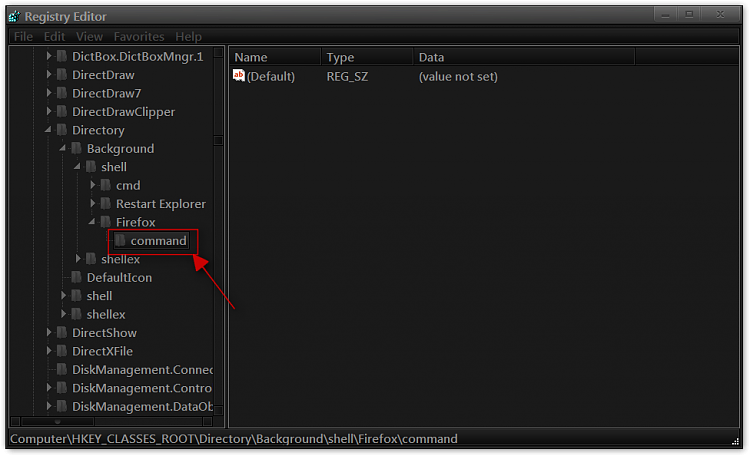
Task: Click the tree pane horizontal scrollbar thumb
Action: pos(57,422)
